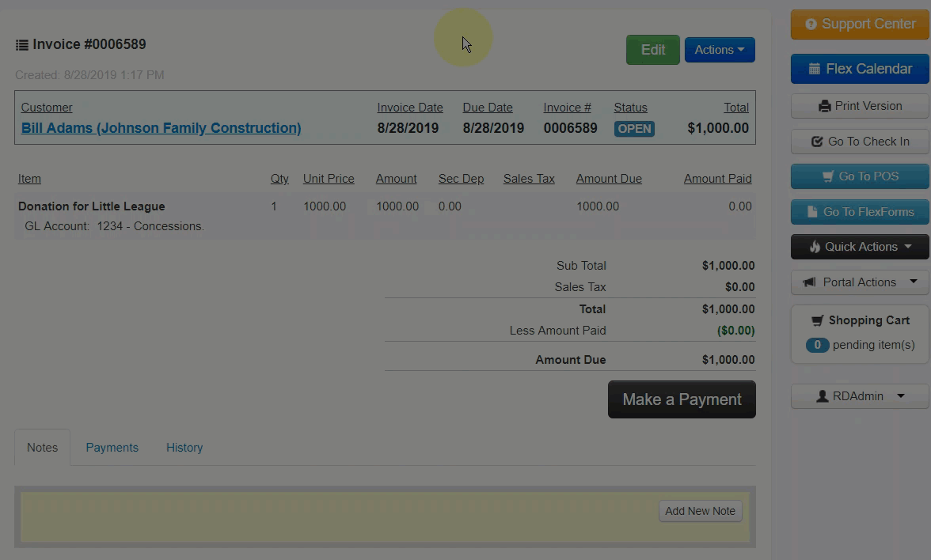This screenshot has width=931, height=560.
Task: Switch to the History tab
Action: pyautogui.click(x=184, y=448)
